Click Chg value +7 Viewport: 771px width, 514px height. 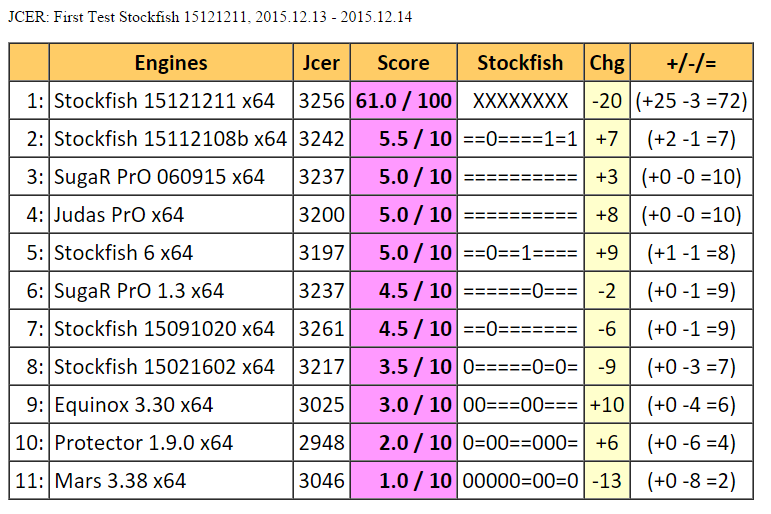(x=607, y=139)
